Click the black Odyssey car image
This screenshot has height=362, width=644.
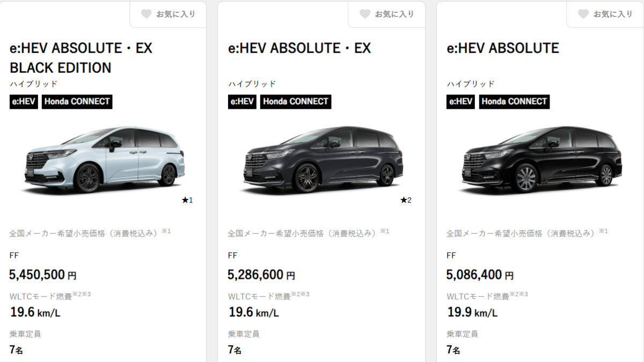(x=541, y=159)
